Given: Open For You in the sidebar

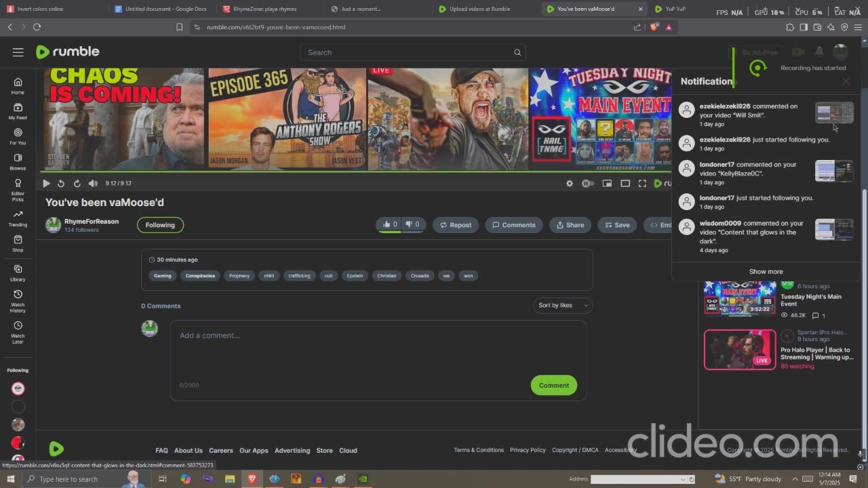Looking at the screenshot, I should pyautogui.click(x=18, y=137).
